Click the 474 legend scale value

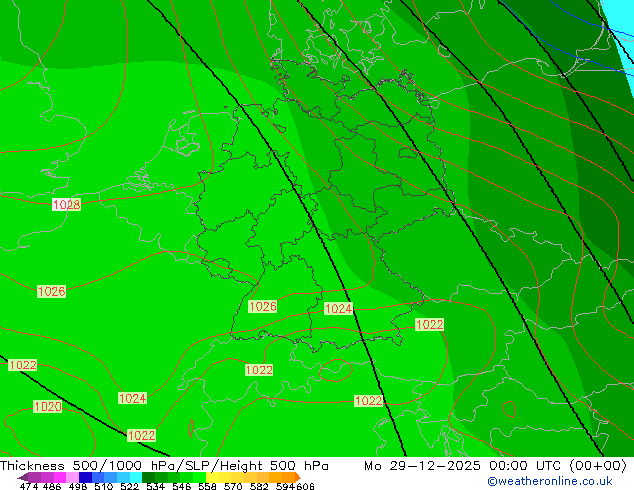tap(29, 486)
